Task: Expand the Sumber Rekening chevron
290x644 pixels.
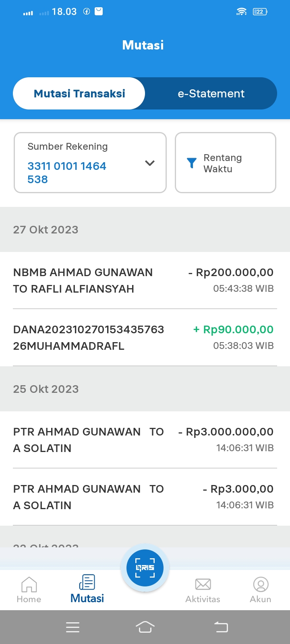Action: point(150,163)
